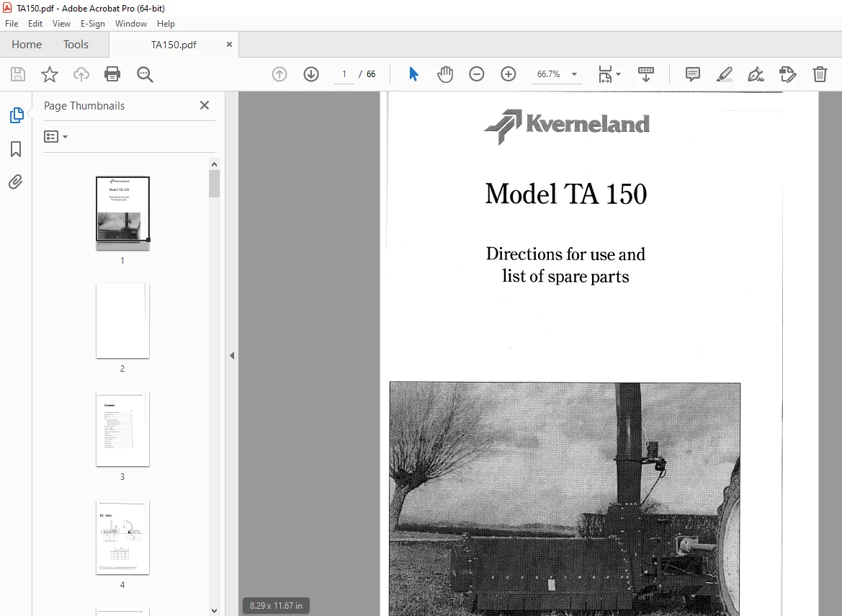Activate the Selection arrow tool

pos(413,74)
